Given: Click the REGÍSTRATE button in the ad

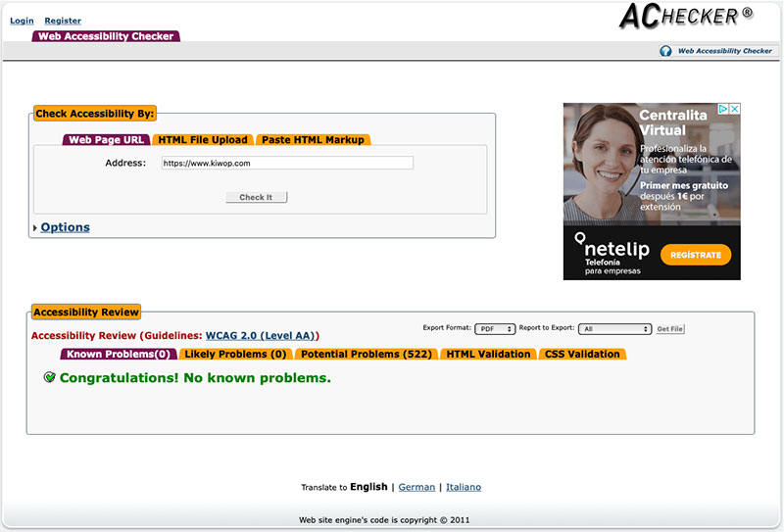Looking at the screenshot, I should pyautogui.click(x=696, y=255).
